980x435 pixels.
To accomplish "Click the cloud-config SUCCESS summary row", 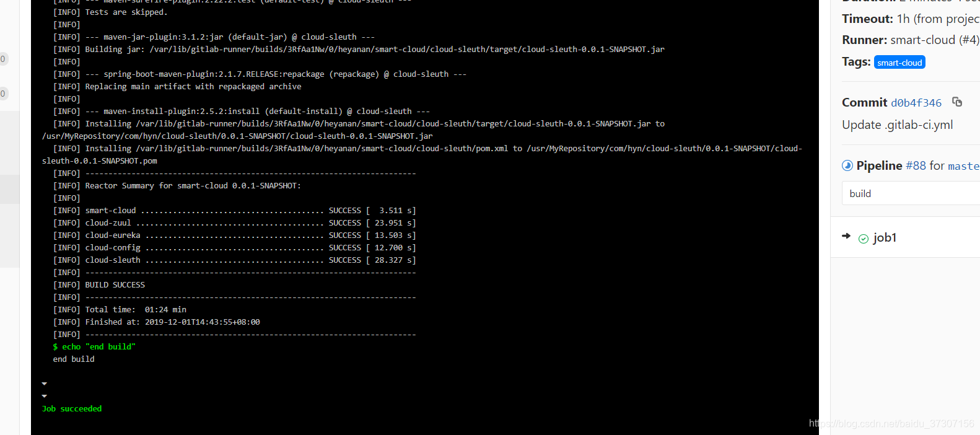I will pos(234,247).
